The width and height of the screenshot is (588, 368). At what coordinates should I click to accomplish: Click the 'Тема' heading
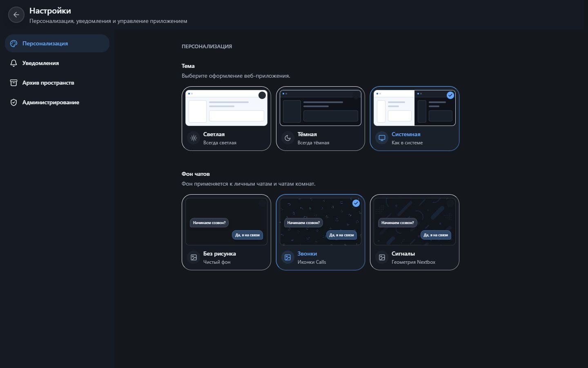[x=188, y=66]
